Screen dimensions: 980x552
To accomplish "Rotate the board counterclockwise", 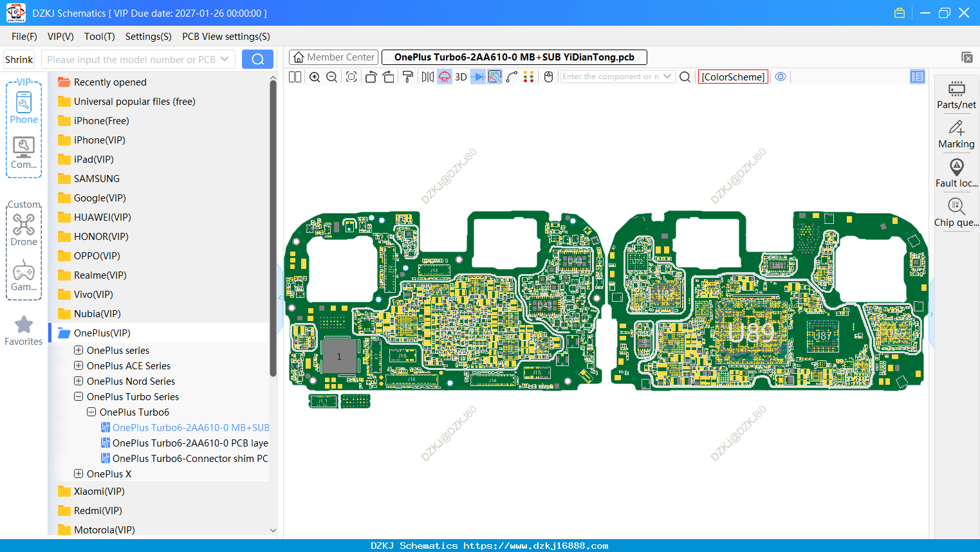I will (x=371, y=77).
